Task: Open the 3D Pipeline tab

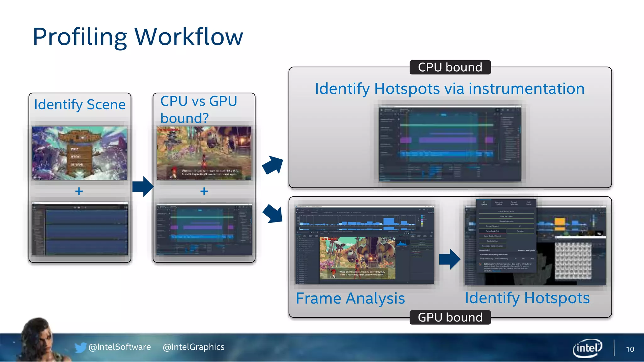Action: [484, 203]
